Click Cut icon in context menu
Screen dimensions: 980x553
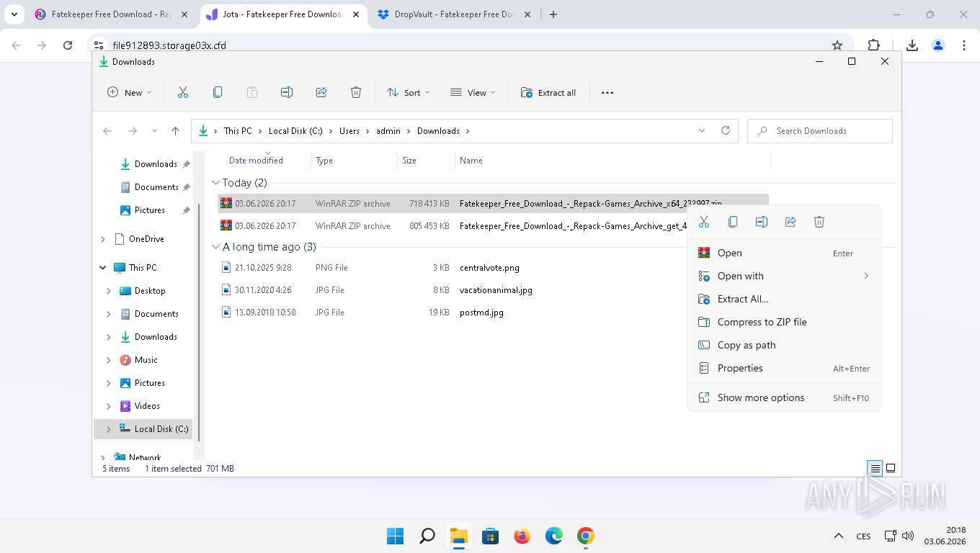[704, 222]
